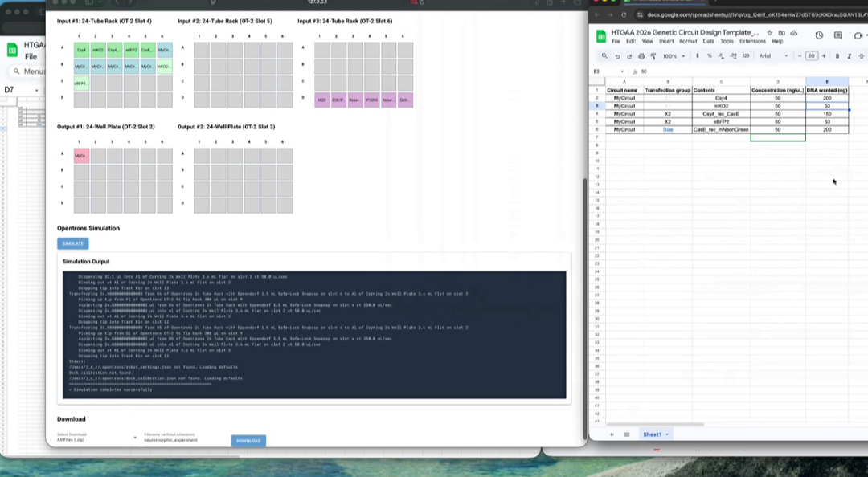Image resolution: width=868 pixels, height=477 pixels.
Task: Click the undo icon in Sheets
Action: [x=617, y=56]
